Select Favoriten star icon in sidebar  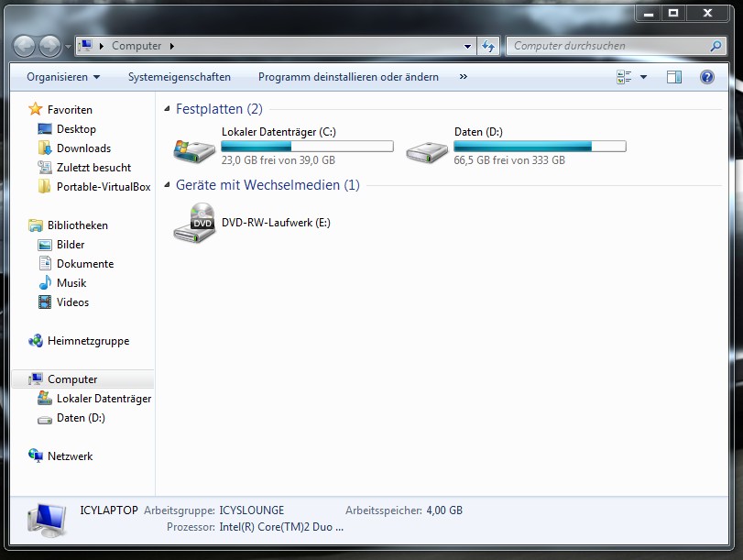click(x=36, y=109)
